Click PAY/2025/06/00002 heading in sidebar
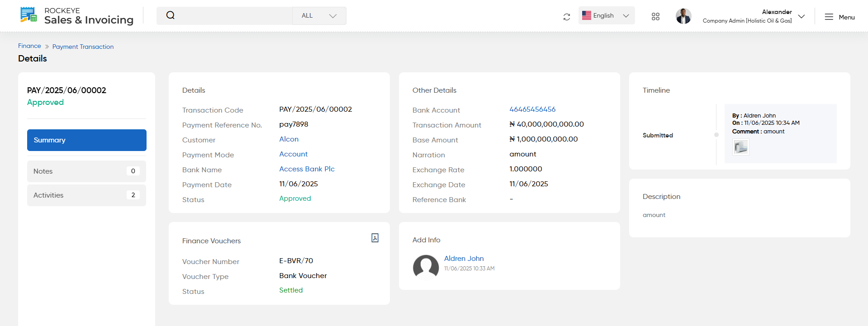This screenshot has width=868, height=326. [66, 90]
